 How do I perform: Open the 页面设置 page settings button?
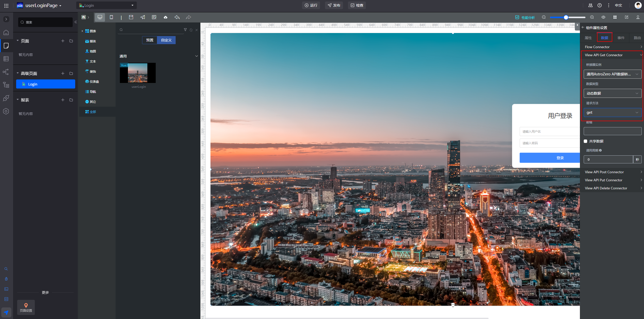26,307
